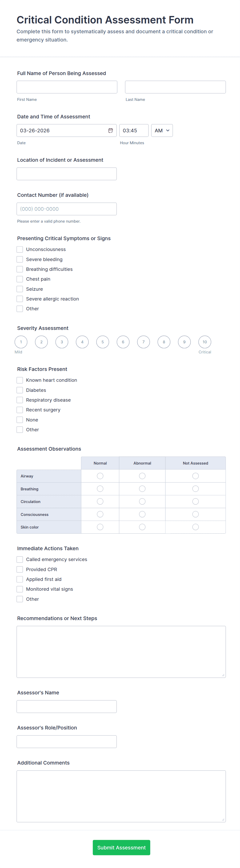Set Circulation to Abnormal
The width and height of the screenshot is (240, 868).
click(142, 501)
